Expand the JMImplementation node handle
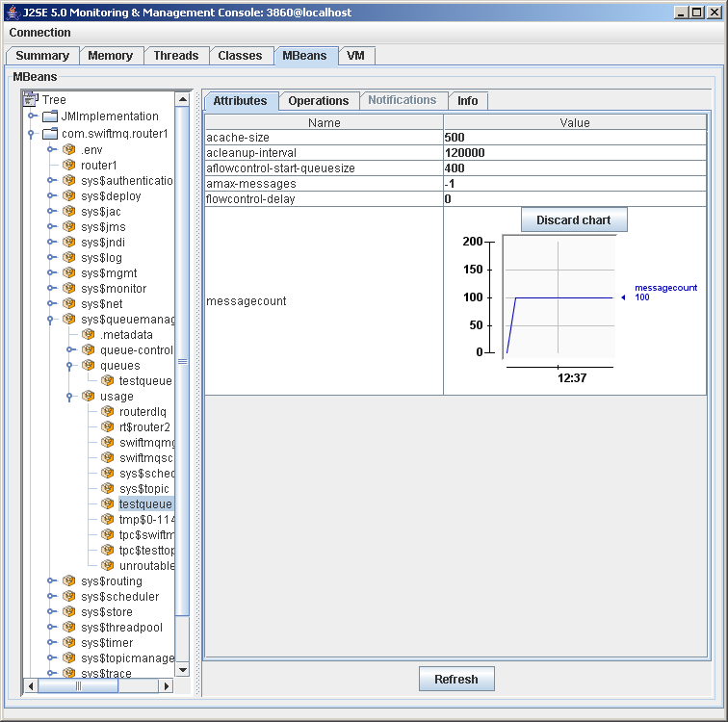Screen dimensions: 728x722 (32, 116)
